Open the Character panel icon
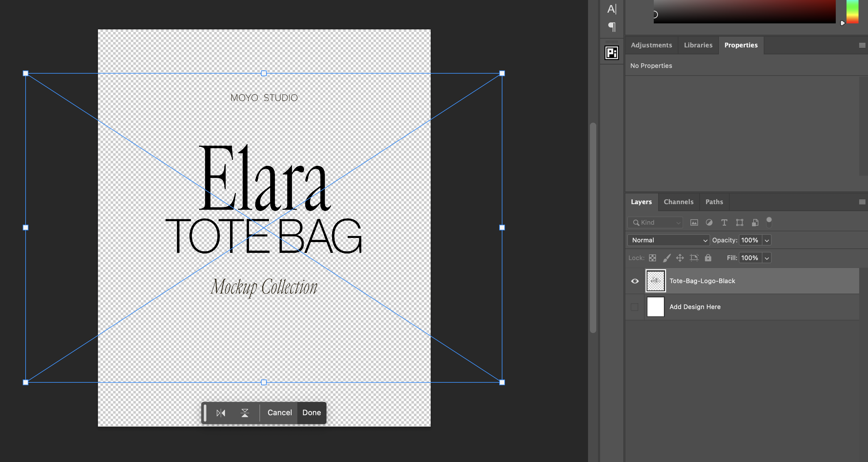Screen dimensions: 868x462 611,9
